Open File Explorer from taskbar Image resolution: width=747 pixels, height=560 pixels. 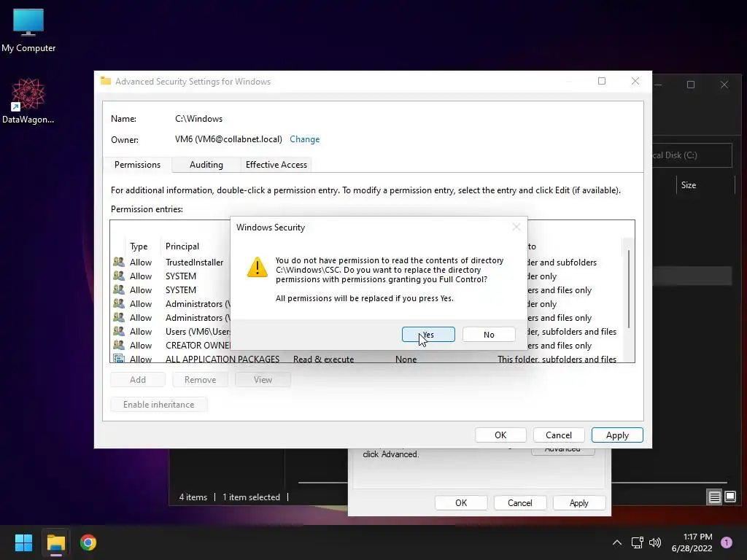pyautogui.click(x=55, y=542)
